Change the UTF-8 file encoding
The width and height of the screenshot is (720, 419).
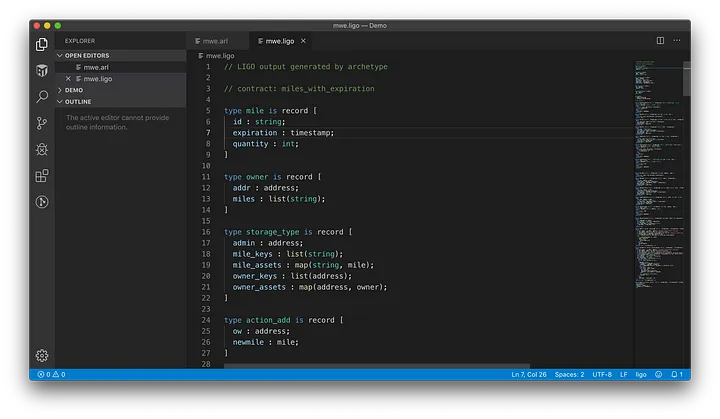coord(601,374)
